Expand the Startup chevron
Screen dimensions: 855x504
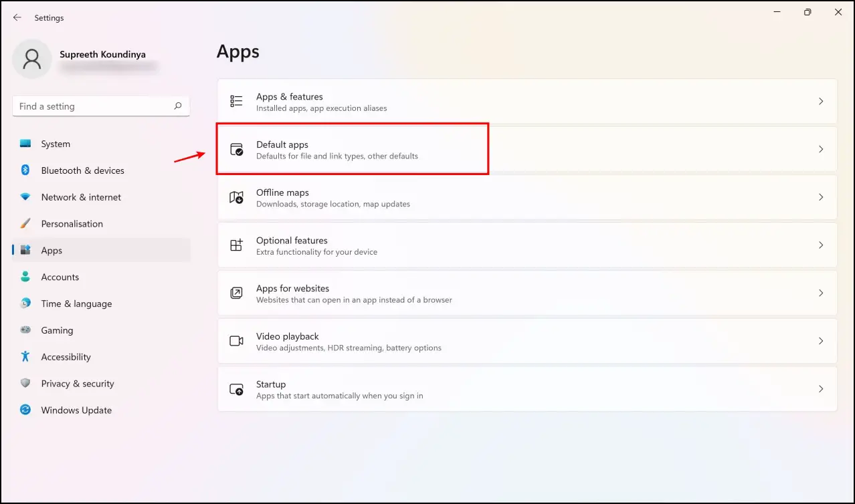pyautogui.click(x=821, y=389)
